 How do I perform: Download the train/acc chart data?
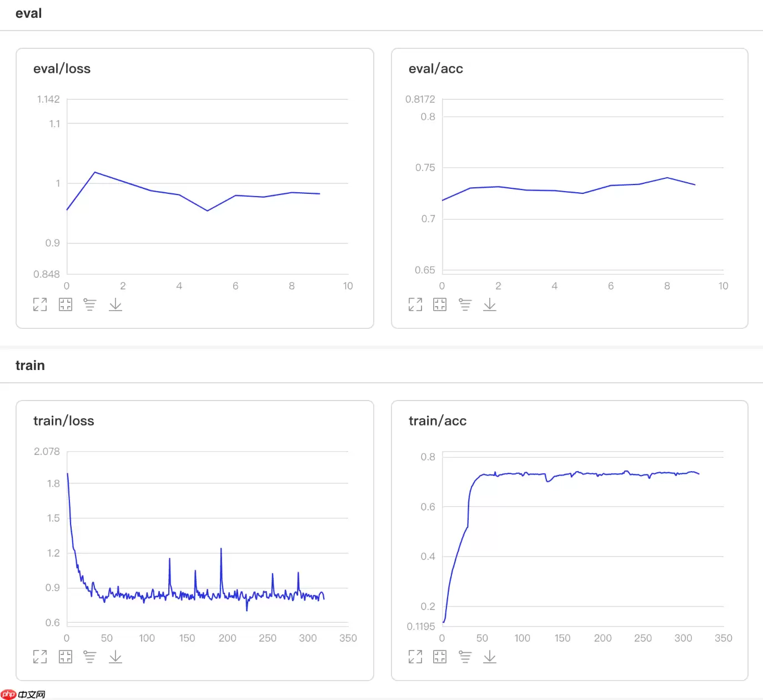[490, 657]
